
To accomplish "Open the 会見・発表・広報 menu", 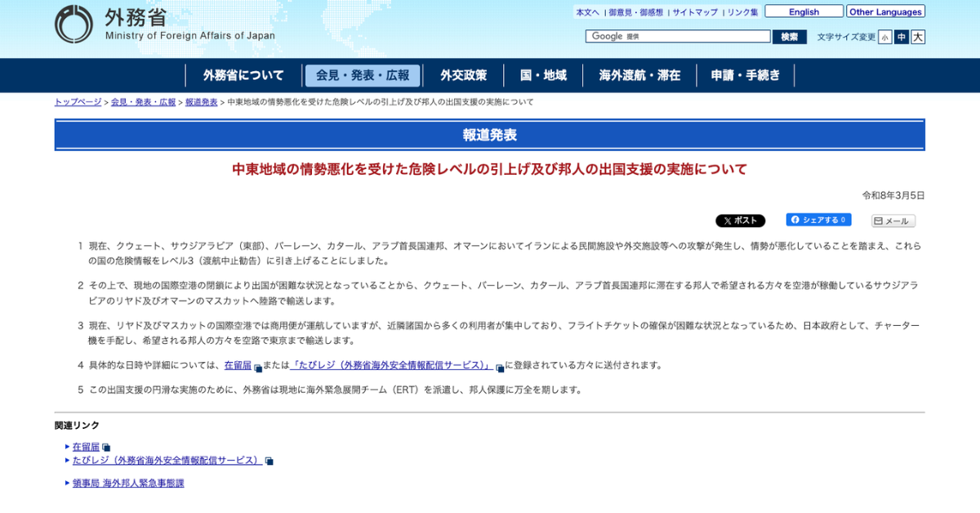I will (363, 75).
